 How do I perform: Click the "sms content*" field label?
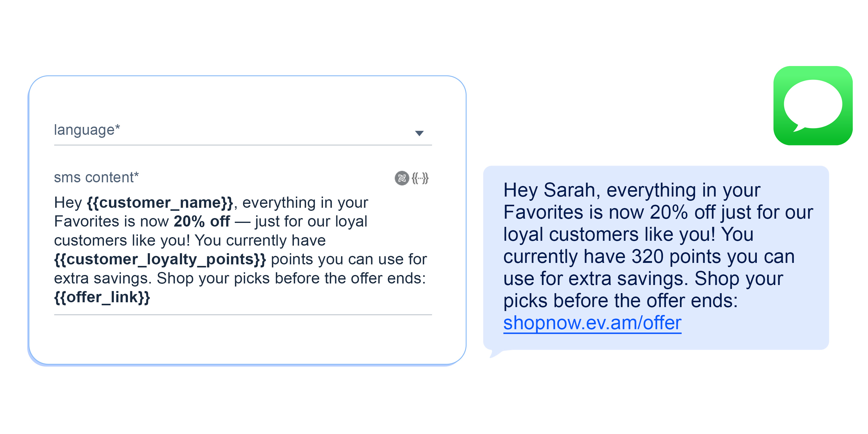coord(96,177)
